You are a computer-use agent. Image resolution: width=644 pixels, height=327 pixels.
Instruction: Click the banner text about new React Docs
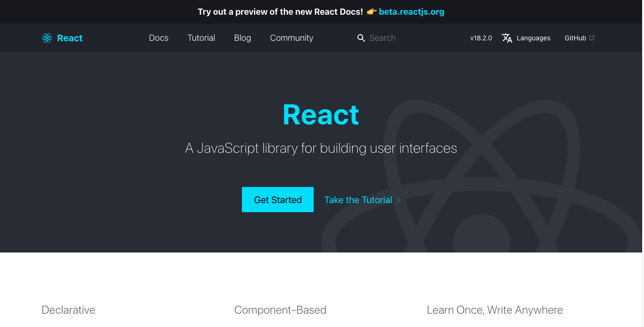click(280, 12)
